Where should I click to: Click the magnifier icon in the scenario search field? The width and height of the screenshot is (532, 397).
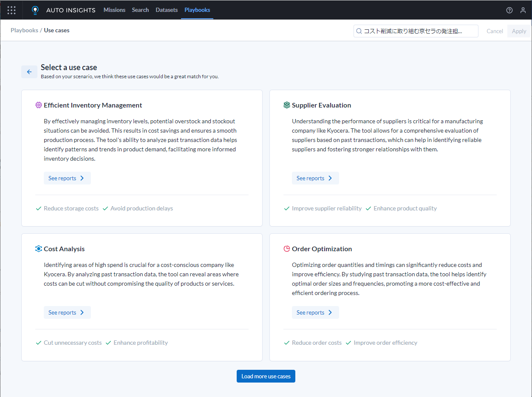point(359,31)
